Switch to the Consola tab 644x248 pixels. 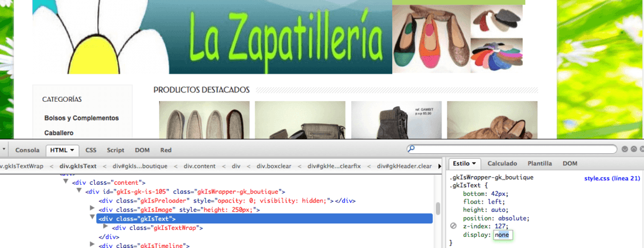click(28, 150)
